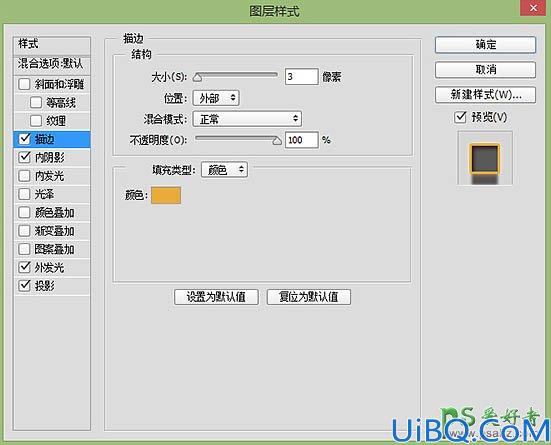551x445 pixels.
Task: Open the 投影 settings label
Action: click(45, 286)
